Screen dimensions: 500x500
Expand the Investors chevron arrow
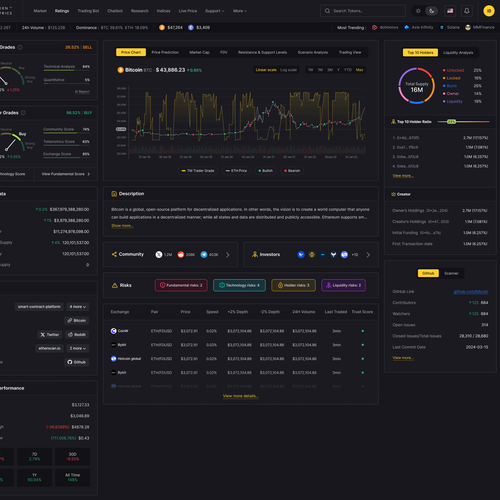point(368,255)
